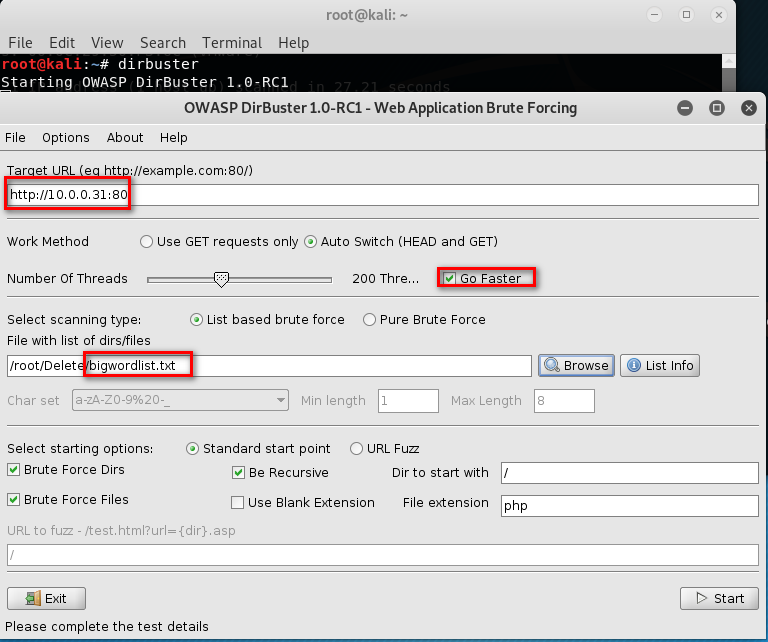
Task: Click the List Info button label
Action: pos(670,365)
